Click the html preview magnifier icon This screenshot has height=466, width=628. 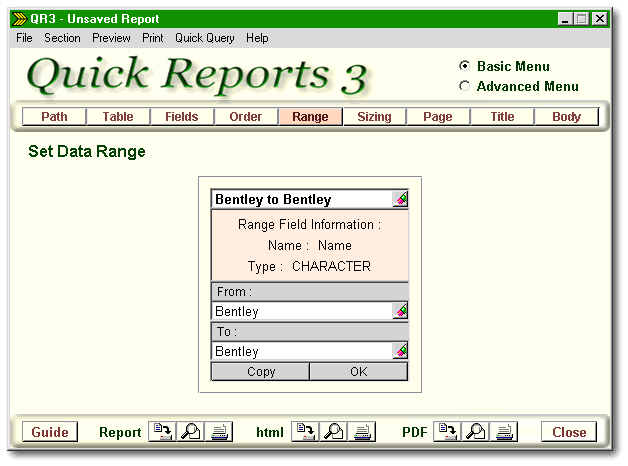click(x=334, y=432)
